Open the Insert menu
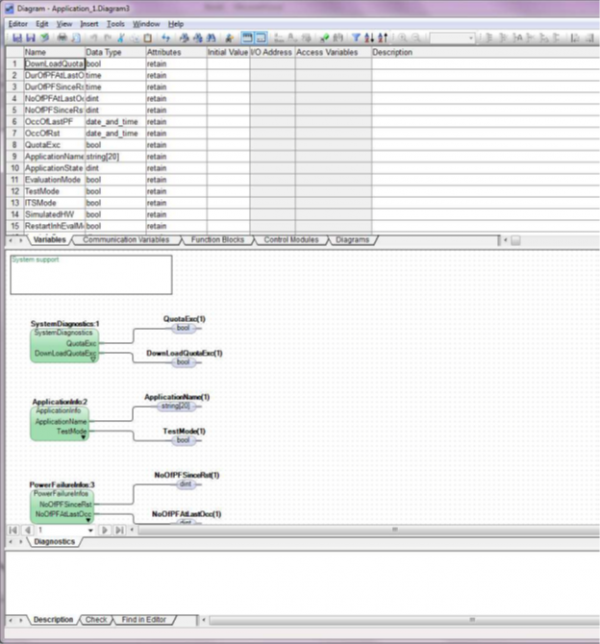The height and width of the screenshot is (644, 600). click(x=90, y=23)
